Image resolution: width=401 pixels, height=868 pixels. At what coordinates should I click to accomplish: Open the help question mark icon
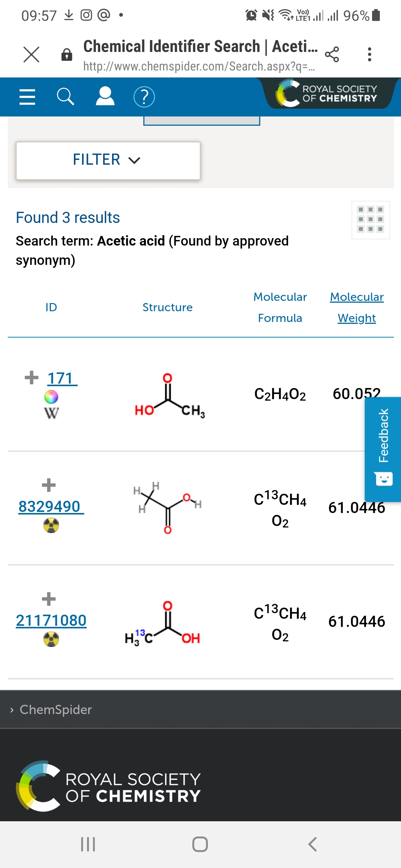coord(144,97)
